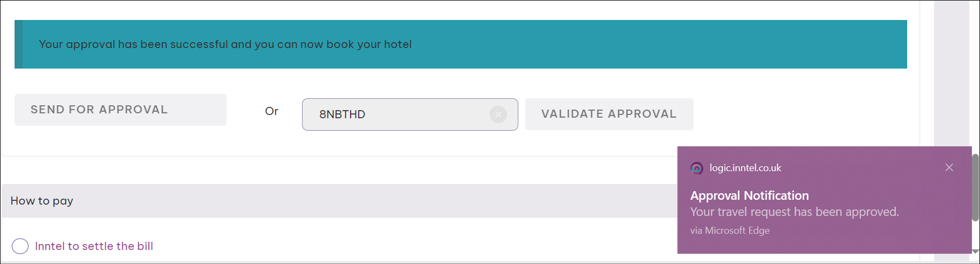Click 'Your travel request has been approved' message
Image resolution: width=980 pixels, height=264 pixels.
coord(794,212)
